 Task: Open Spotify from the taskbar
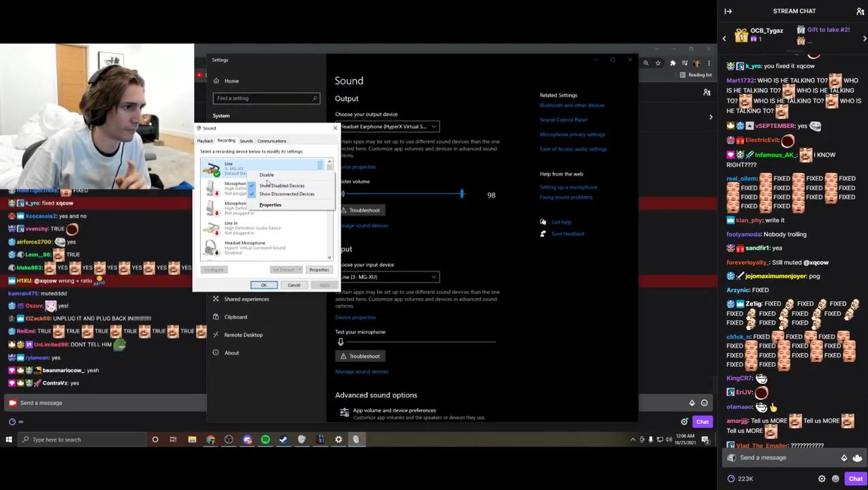coord(266,440)
